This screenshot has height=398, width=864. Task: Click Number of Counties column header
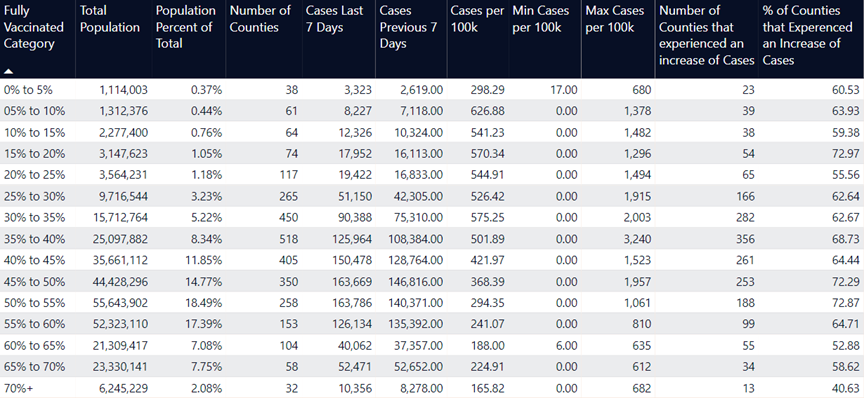[x=260, y=19]
